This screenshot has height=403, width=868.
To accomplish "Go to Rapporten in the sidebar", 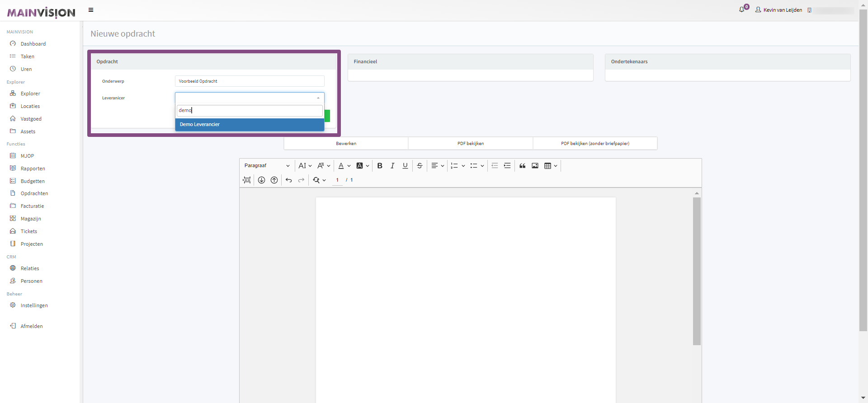I will tap(33, 169).
